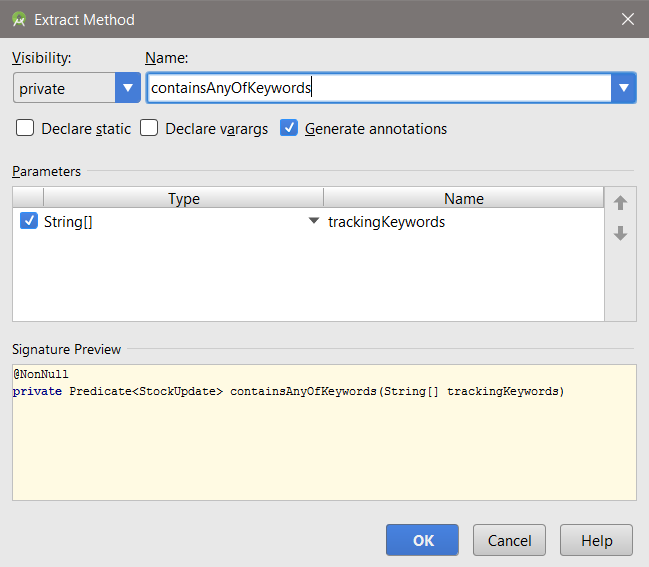The height and width of the screenshot is (567, 649).
Task: Confirm extraction with the OK button
Action: [422, 540]
